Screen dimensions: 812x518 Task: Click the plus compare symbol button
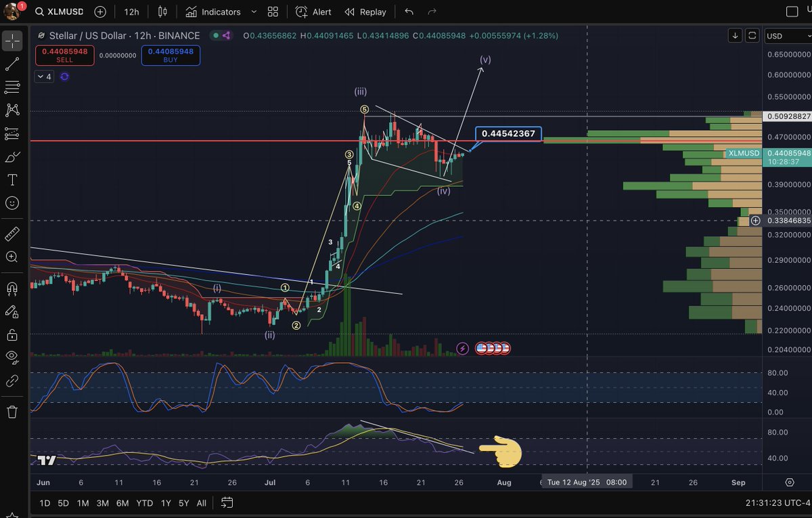(100, 12)
